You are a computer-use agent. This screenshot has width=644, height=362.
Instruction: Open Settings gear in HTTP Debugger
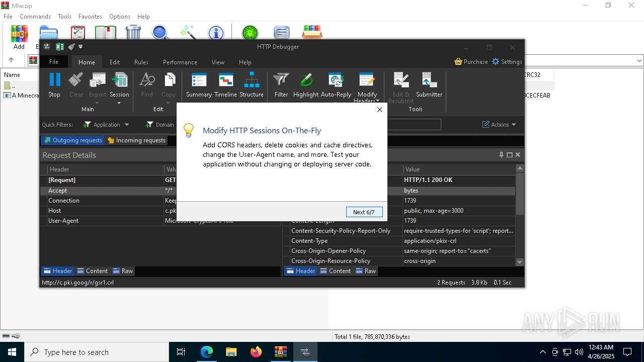[496, 61]
